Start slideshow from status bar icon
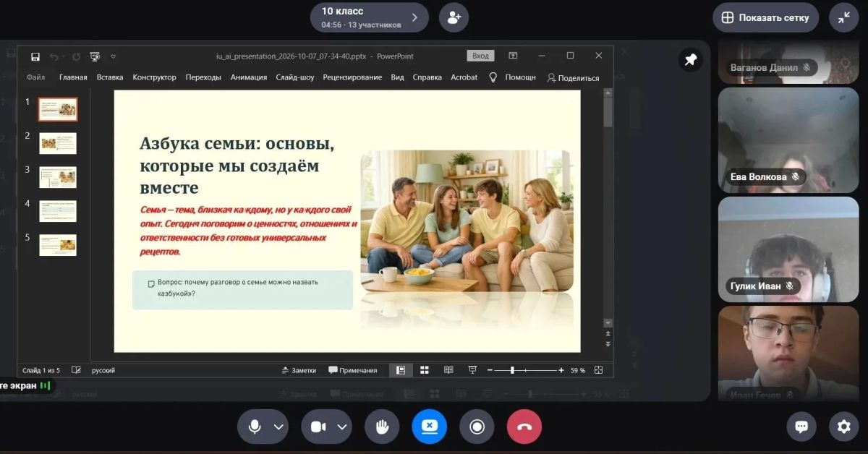 [472, 370]
